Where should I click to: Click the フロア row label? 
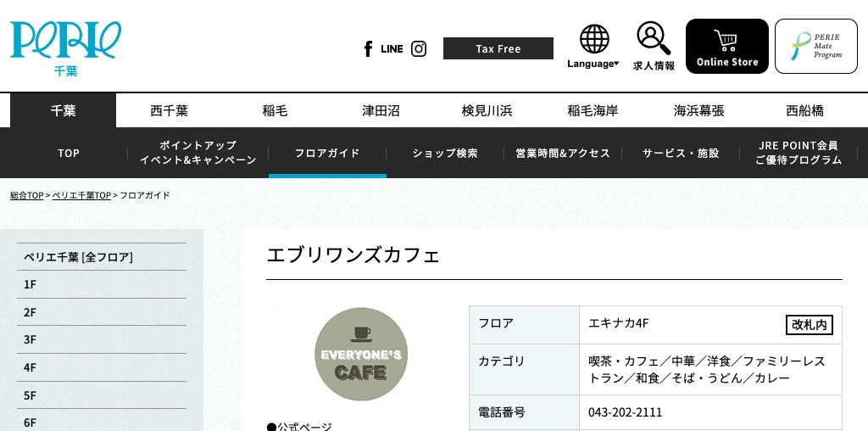click(495, 323)
